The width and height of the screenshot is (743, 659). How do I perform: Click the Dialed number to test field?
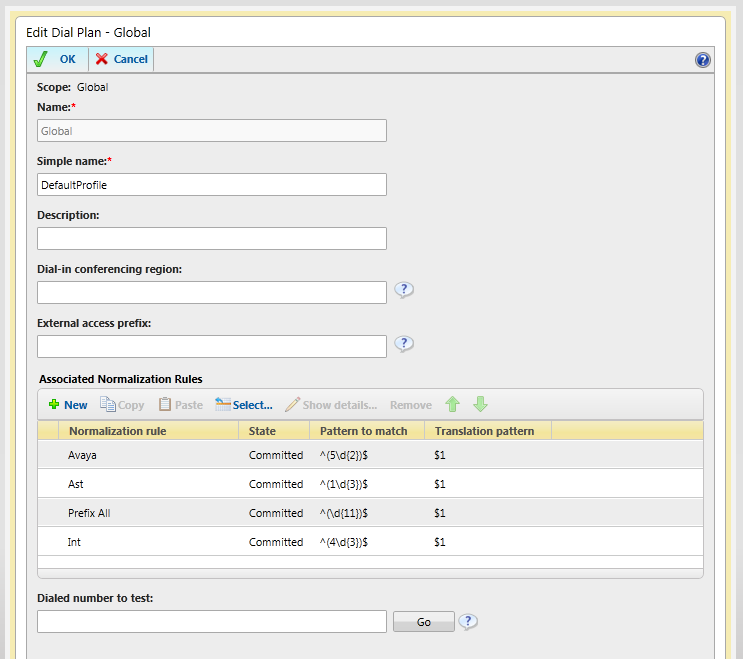[x=212, y=622]
